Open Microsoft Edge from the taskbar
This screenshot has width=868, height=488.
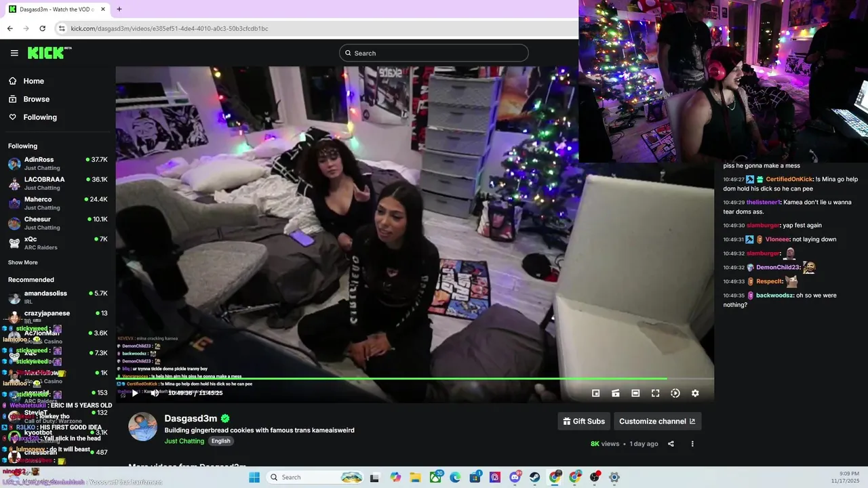coord(455,477)
